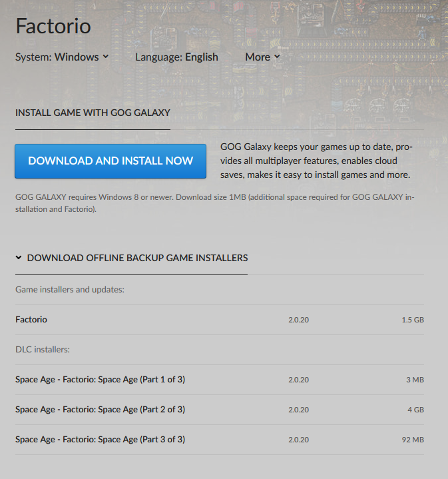Select the Install Game with GOG Galaxy heading
Image resolution: width=448 pixels, height=479 pixels.
point(93,113)
